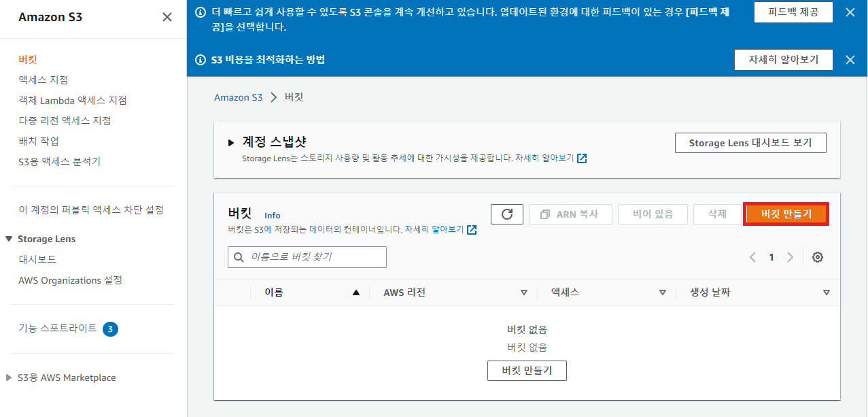Open 생성 날짜 column sort arrow
868x417 pixels.
point(827,293)
